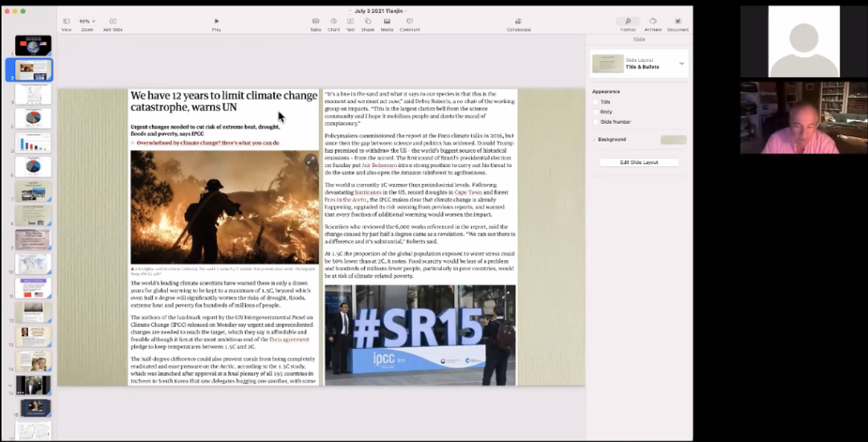Click the Background color swatch
The width and height of the screenshot is (868, 442).
pyautogui.click(x=673, y=140)
